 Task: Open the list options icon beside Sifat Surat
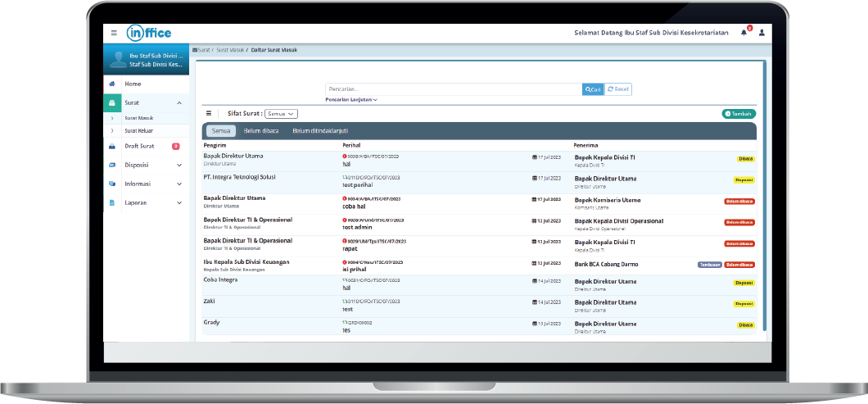tap(208, 114)
